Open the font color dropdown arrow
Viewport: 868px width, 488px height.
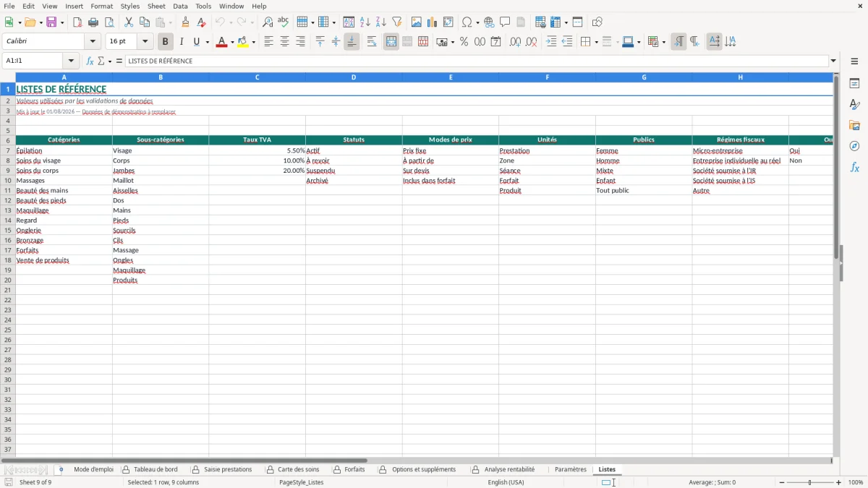click(232, 42)
